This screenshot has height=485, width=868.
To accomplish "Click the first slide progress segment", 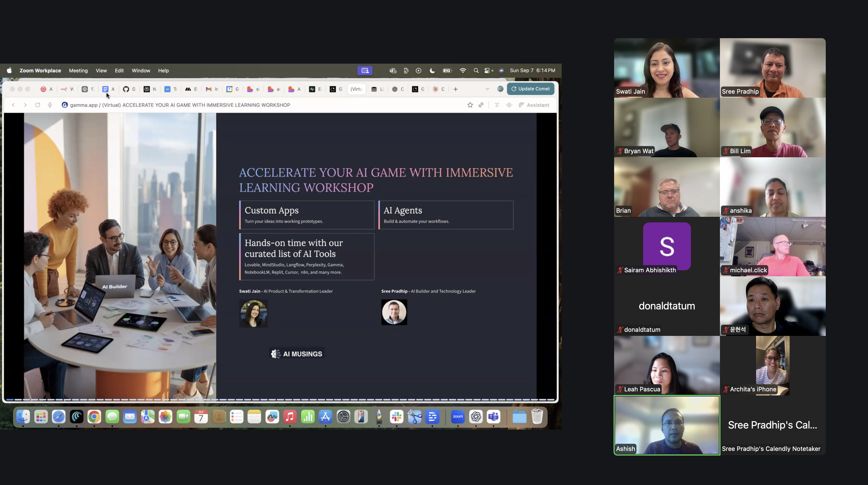I will (x=10, y=400).
